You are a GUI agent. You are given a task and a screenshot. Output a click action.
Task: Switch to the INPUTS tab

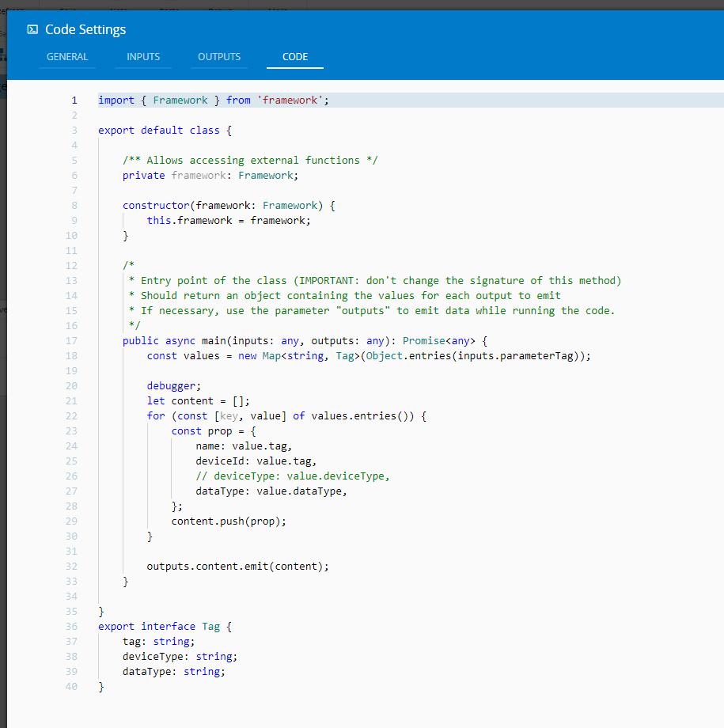tap(143, 57)
